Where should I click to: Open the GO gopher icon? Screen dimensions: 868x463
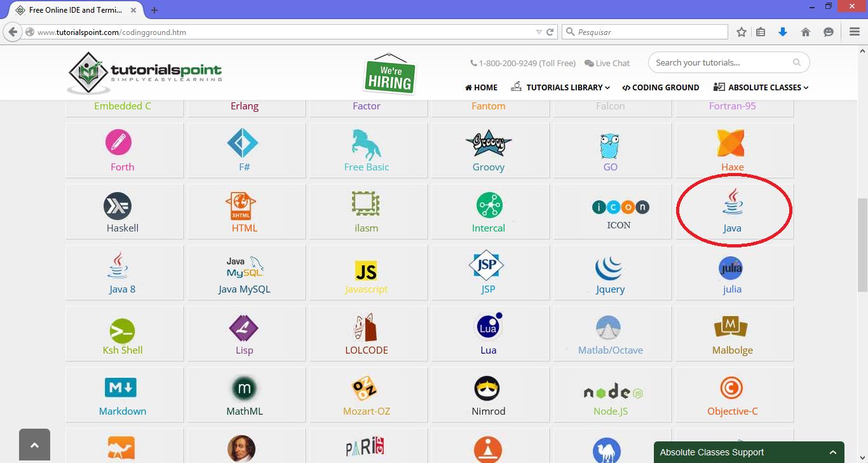609,146
